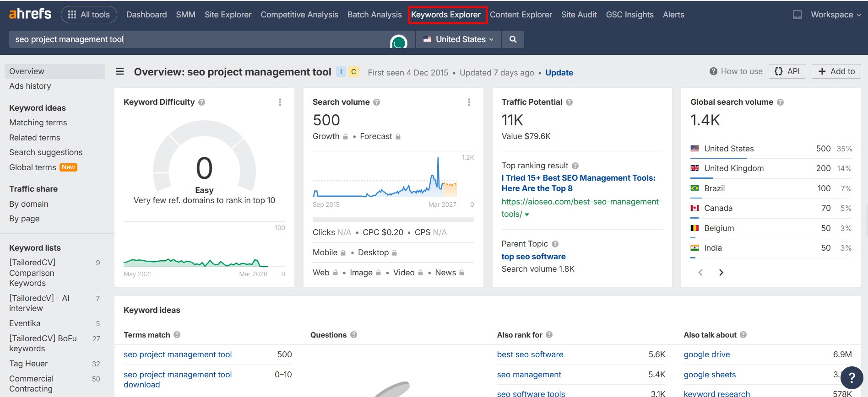Click the API button

(x=787, y=71)
